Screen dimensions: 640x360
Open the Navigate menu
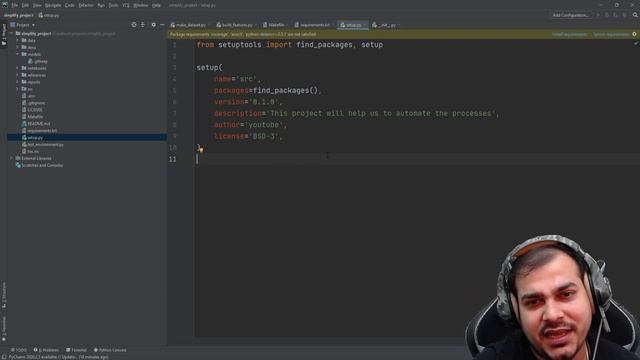[x=53, y=5]
